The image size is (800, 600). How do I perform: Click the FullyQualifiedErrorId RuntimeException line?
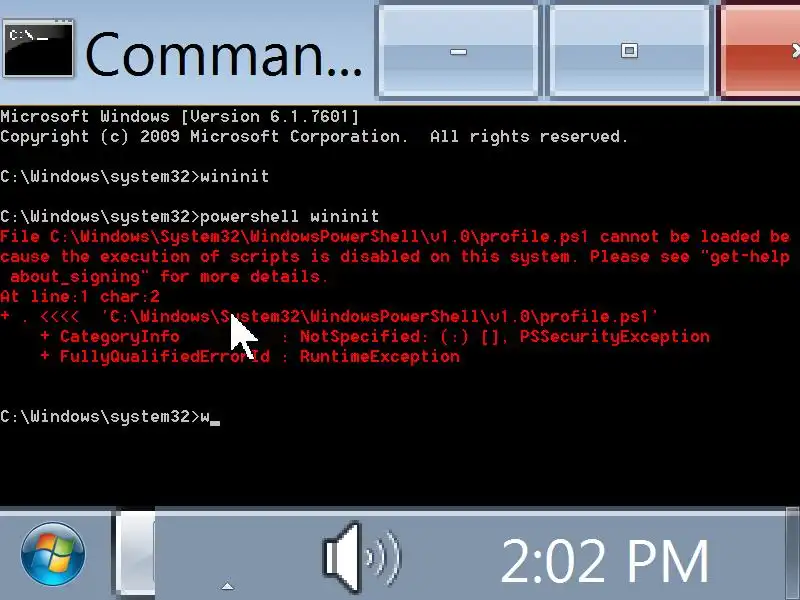tap(250, 357)
